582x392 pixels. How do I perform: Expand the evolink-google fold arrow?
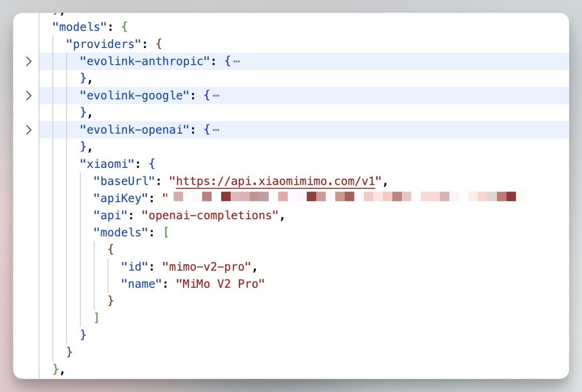tap(29, 96)
